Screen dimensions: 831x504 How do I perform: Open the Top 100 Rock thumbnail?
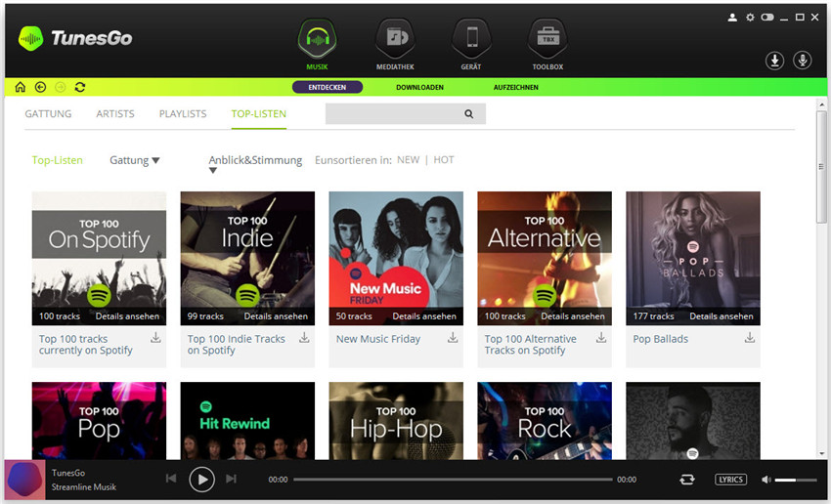[x=545, y=420]
